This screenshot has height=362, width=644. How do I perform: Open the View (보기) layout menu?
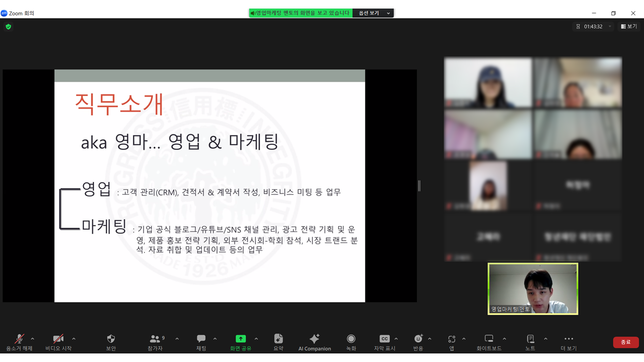pos(629,27)
